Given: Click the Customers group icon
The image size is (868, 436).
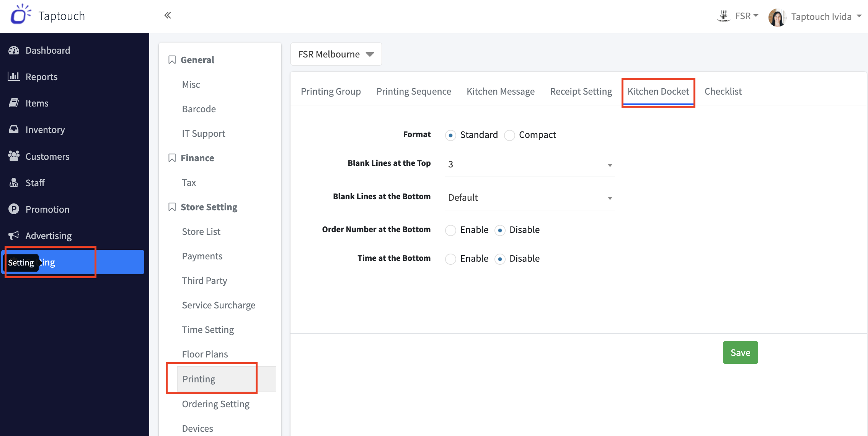Looking at the screenshot, I should pos(14,156).
